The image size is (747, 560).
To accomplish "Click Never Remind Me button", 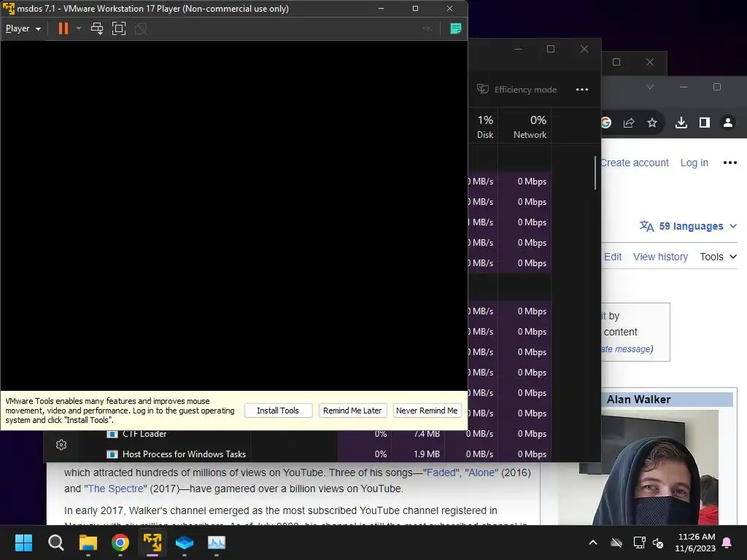I will click(x=427, y=411).
